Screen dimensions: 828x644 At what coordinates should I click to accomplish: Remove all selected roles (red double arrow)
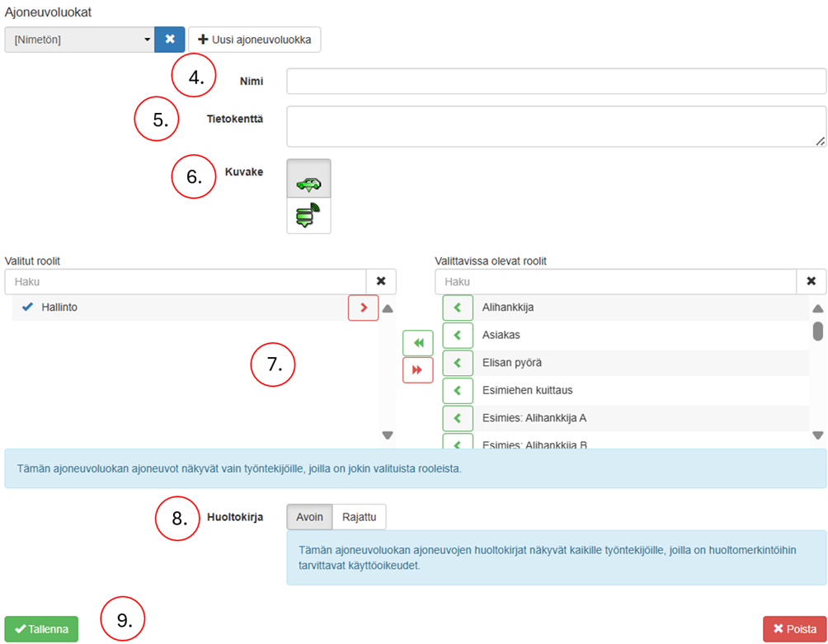coord(417,370)
